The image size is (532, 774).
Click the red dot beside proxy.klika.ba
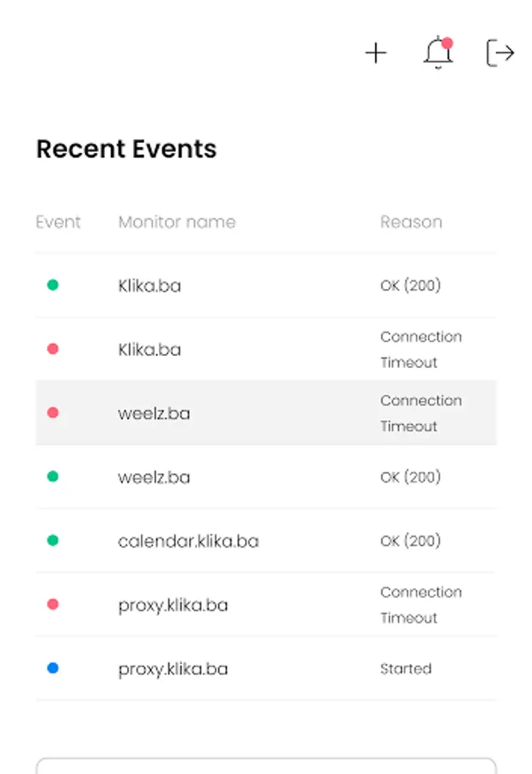pos(52,605)
